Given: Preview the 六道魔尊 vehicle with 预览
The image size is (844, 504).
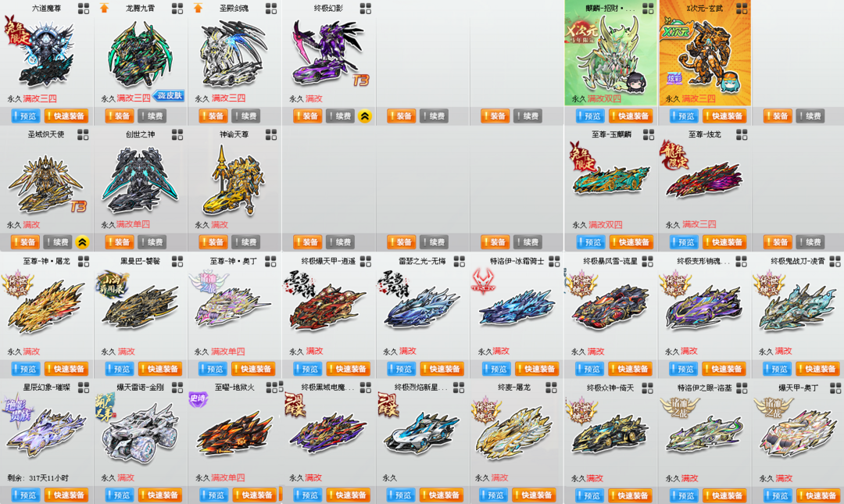Looking at the screenshot, I should [x=25, y=116].
